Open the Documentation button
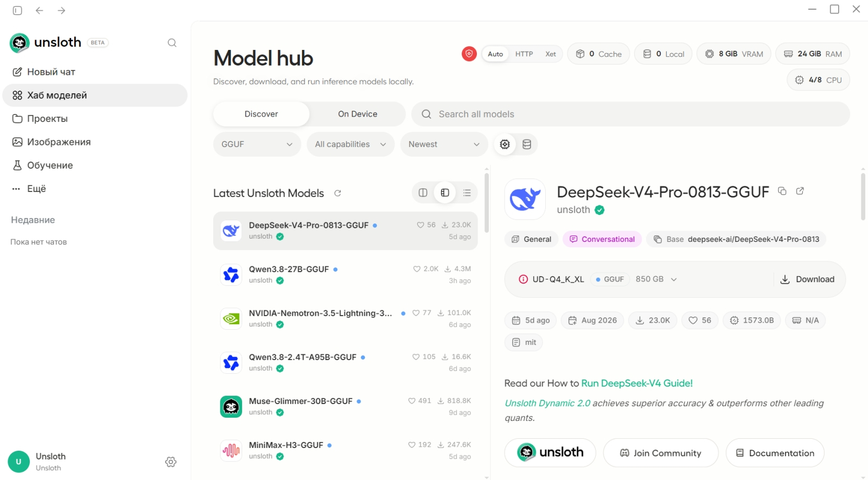Image resolution: width=868 pixels, height=480 pixels. (775, 453)
